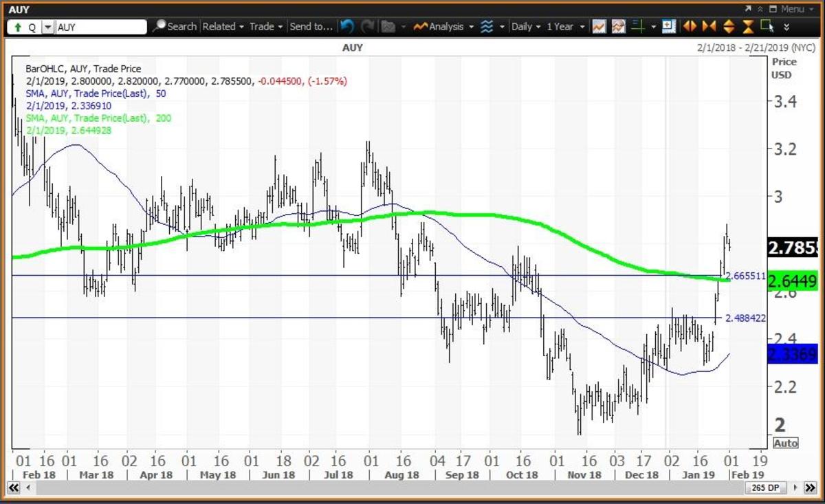Step timeline right with small right arrow
825x504 pixels.
[x=795, y=487]
